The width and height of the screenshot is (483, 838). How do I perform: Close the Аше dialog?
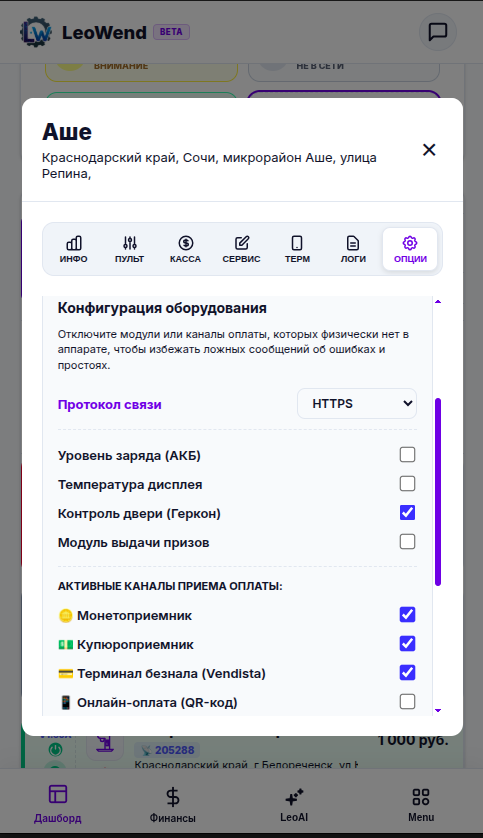click(429, 150)
